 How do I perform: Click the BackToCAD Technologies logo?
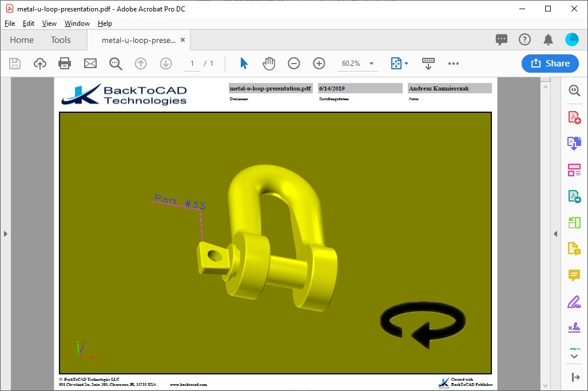[124, 94]
